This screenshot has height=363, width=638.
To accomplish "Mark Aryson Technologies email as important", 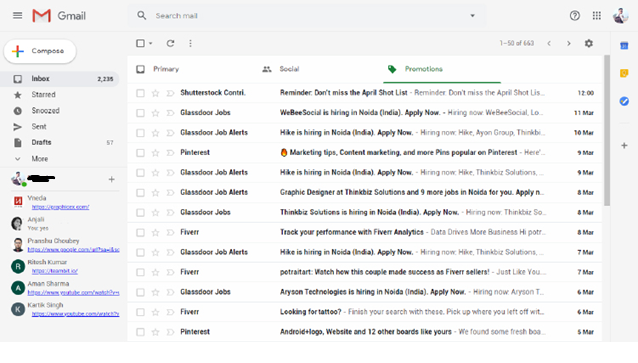I will (x=170, y=293).
